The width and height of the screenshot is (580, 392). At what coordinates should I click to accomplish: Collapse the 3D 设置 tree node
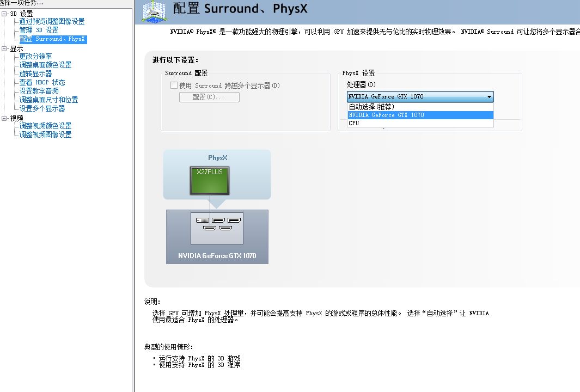[x=4, y=14]
